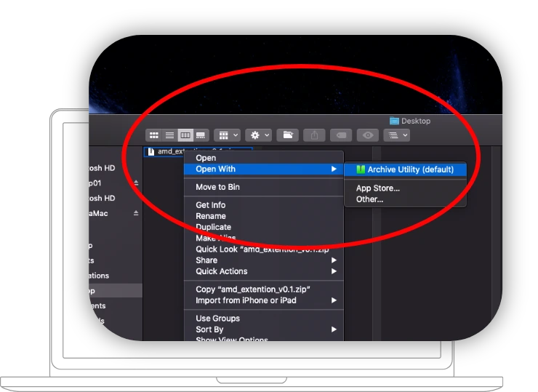Select Quick Look amd_extention entry
538x392 pixels.
pos(264,249)
